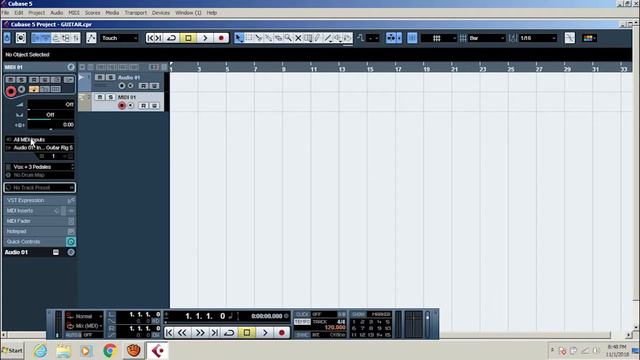
Task: Expand the MIDI Fader section
Action: 40,221
